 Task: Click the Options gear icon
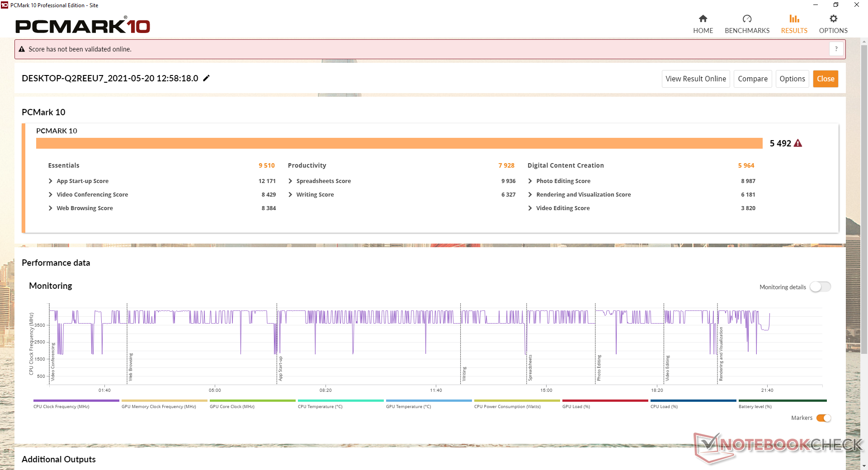click(x=833, y=19)
